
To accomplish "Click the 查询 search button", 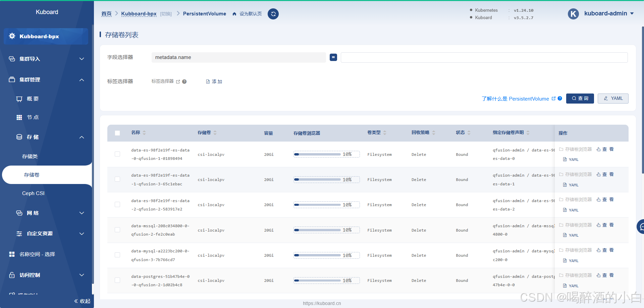I will point(580,99).
